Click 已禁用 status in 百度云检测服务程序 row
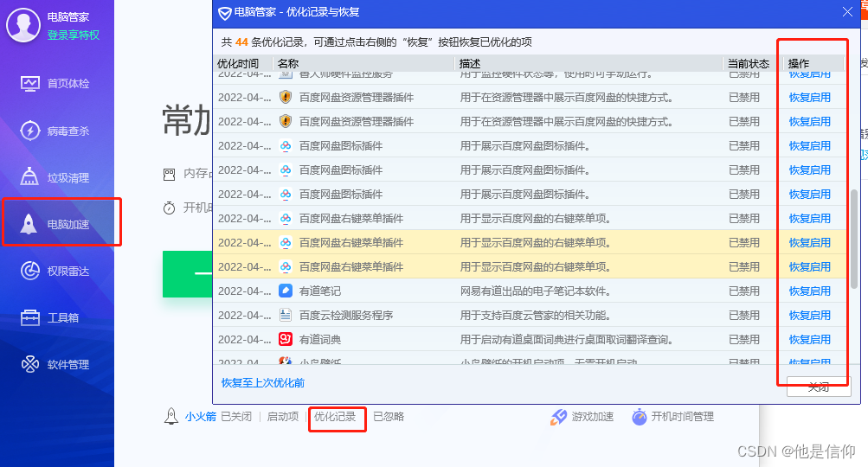The image size is (868, 467). click(x=744, y=316)
